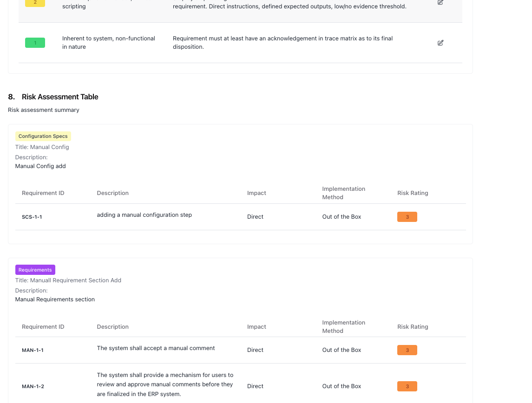This screenshot has width=532, height=403.
Task: Click the yellow Configuration Specs tag
Action: (x=43, y=136)
